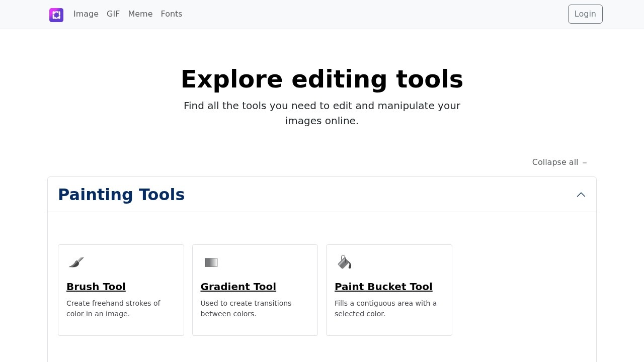This screenshot has width=644, height=362.
Task: Click the Gradient Tool transitions description
Action: click(x=246, y=308)
